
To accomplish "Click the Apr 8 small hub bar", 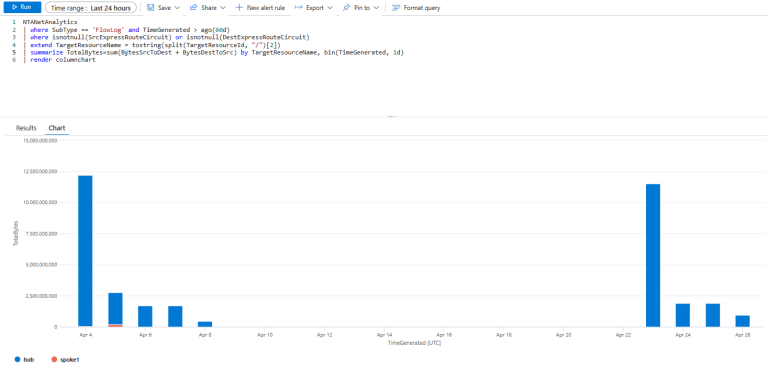I will tap(205, 324).
